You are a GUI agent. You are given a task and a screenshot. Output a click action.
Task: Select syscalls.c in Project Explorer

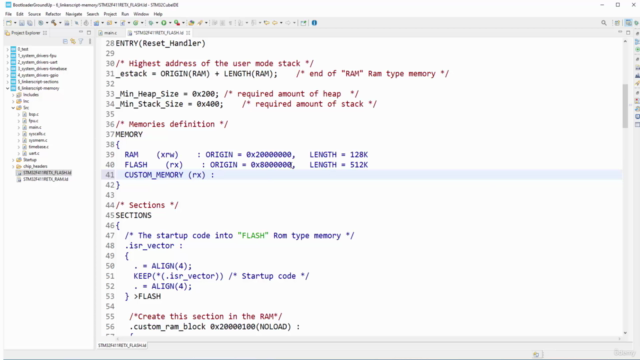click(37, 134)
